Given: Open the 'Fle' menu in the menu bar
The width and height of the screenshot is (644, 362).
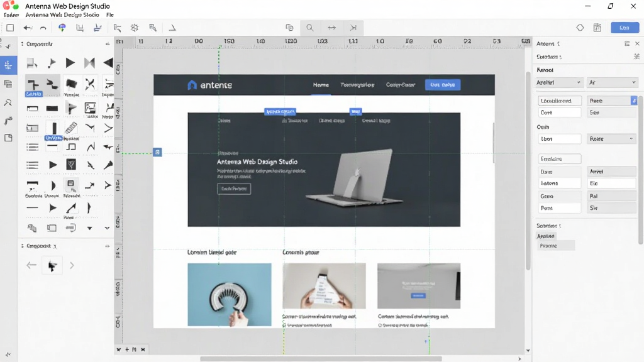Looking at the screenshot, I should (109, 15).
